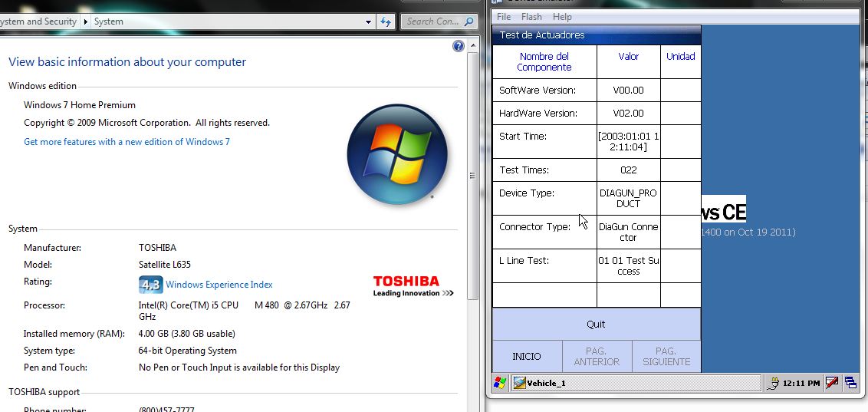
Task: Click the blue help question mark icon
Action: point(459,46)
